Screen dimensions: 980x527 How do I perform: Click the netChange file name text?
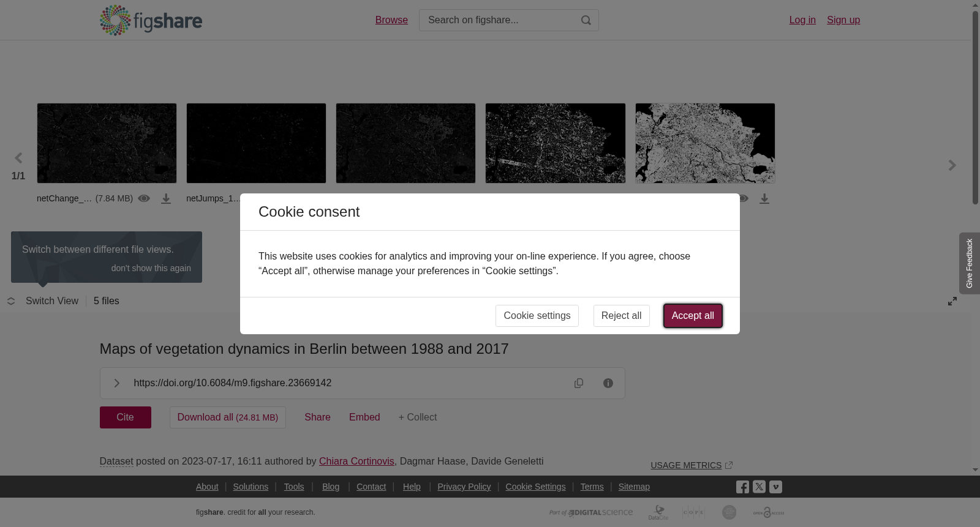[64, 199]
